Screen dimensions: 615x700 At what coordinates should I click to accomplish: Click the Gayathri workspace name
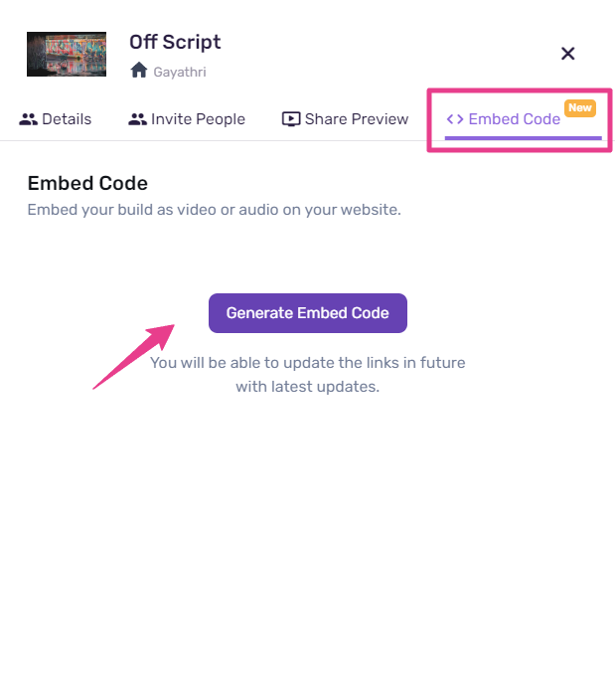tap(180, 72)
